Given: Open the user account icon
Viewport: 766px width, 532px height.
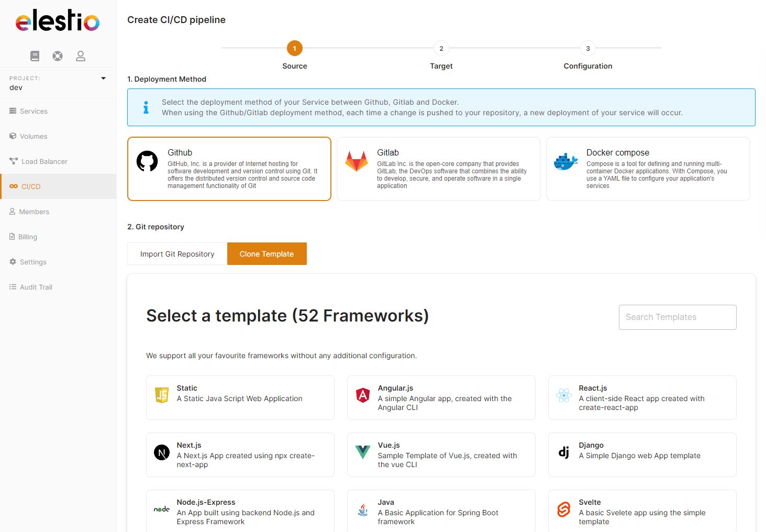Looking at the screenshot, I should click(x=81, y=56).
